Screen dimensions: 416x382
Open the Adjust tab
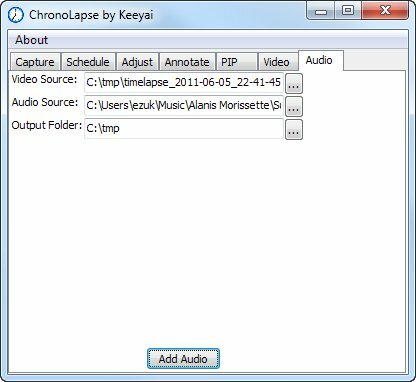[137, 62]
